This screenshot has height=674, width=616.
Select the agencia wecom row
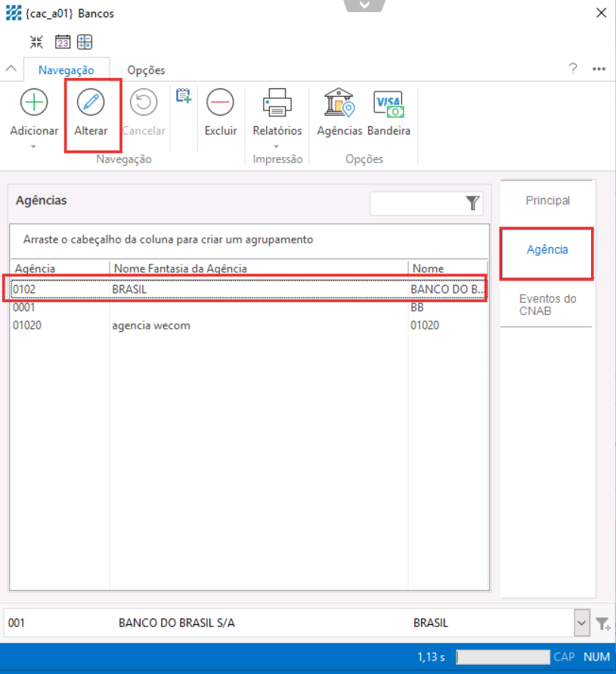tap(249, 326)
